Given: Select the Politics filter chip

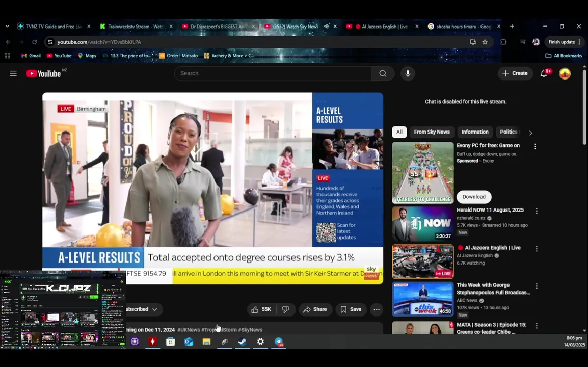Looking at the screenshot, I should tap(509, 132).
